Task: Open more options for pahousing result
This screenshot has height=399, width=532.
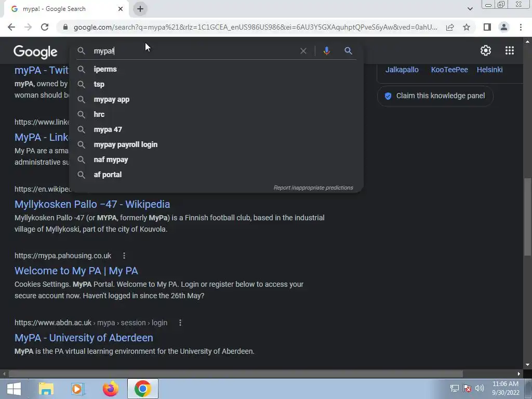Action: (x=124, y=256)
